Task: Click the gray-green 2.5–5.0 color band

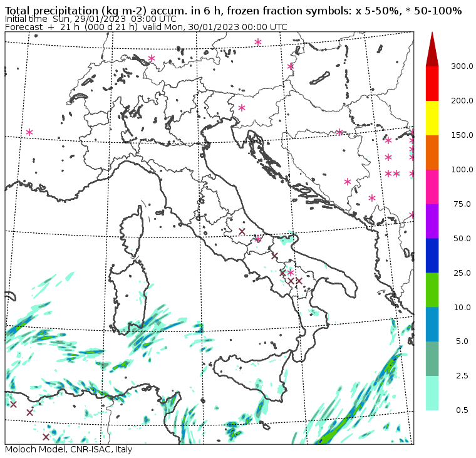Action: pyautogui.click(x=432, y=358)
